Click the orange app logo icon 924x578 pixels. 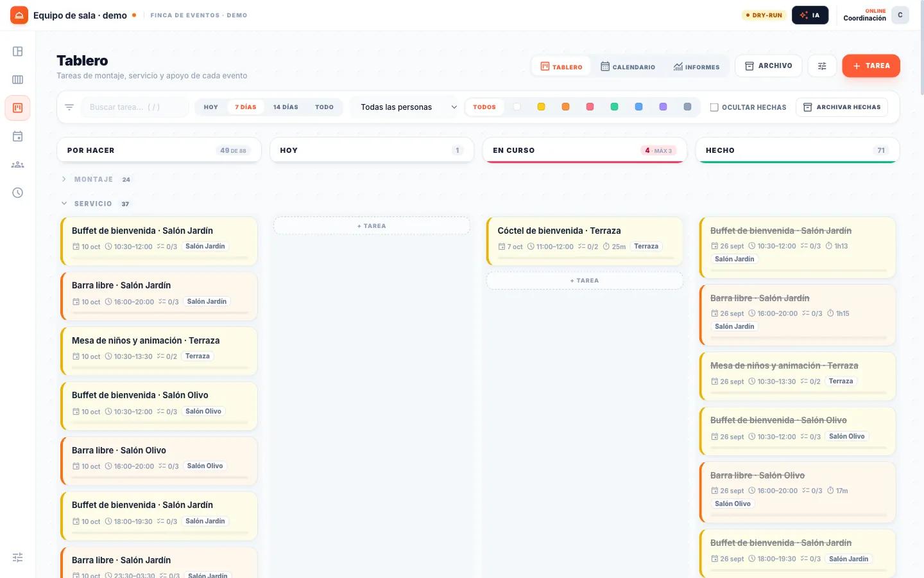pyautogui.click(x=19, y=15)
